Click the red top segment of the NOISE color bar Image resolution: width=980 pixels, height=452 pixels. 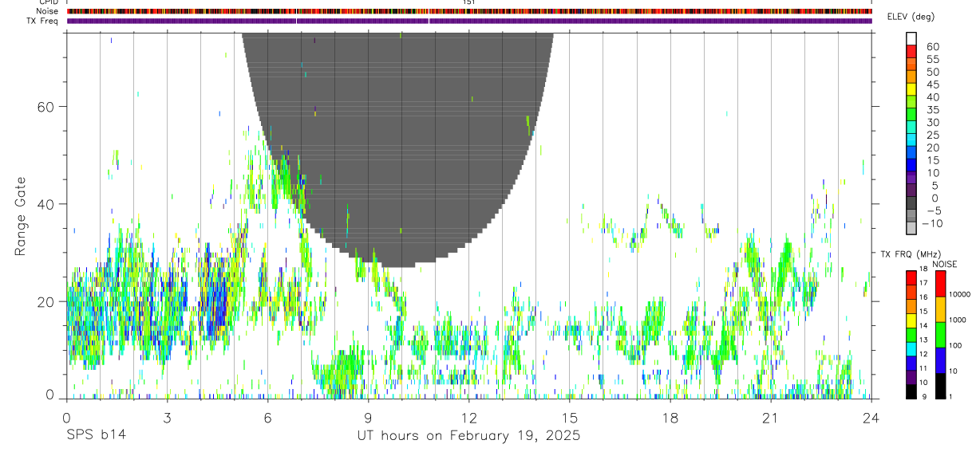940,284
